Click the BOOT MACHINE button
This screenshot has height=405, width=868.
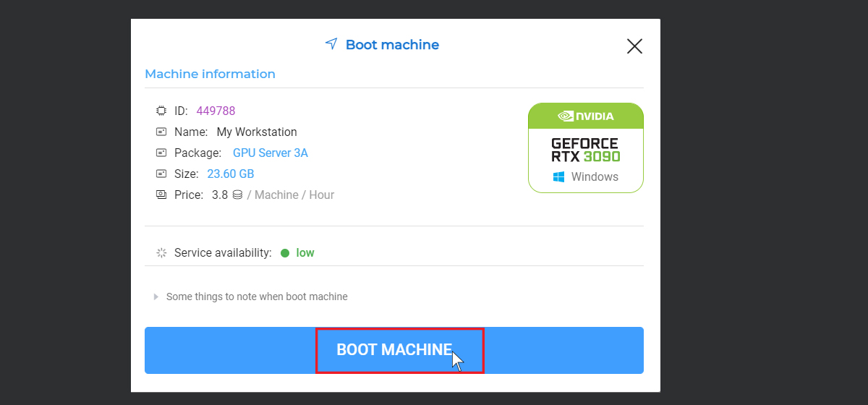[x=394, y=350]
